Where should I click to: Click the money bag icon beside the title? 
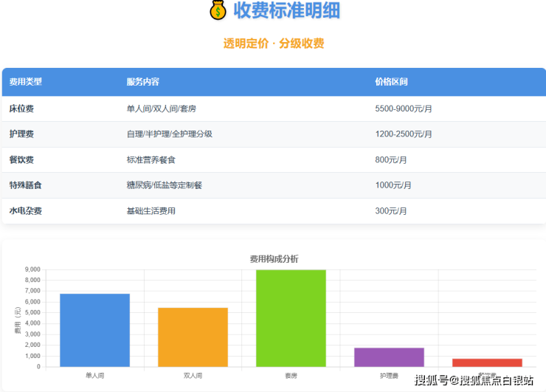pyautogui.click(x=218, y=10)
